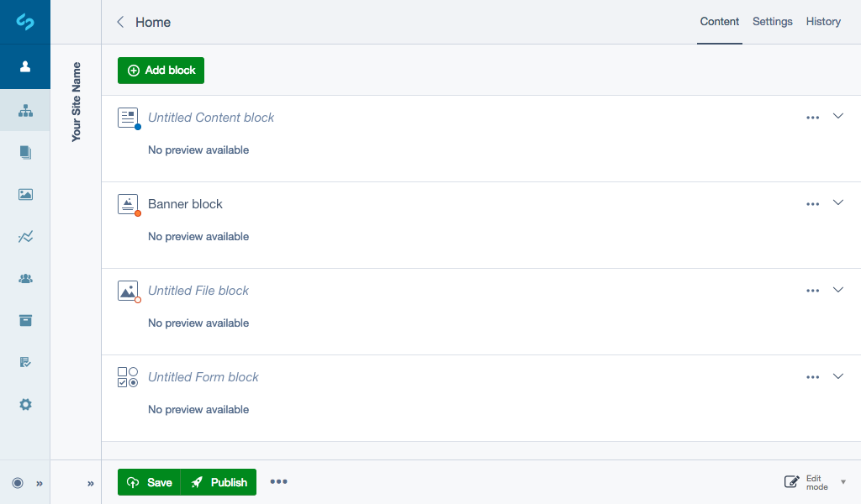This screenshot has width=861, height=504.
Task: Open the site structure sitemap panel
Action: 25,110
